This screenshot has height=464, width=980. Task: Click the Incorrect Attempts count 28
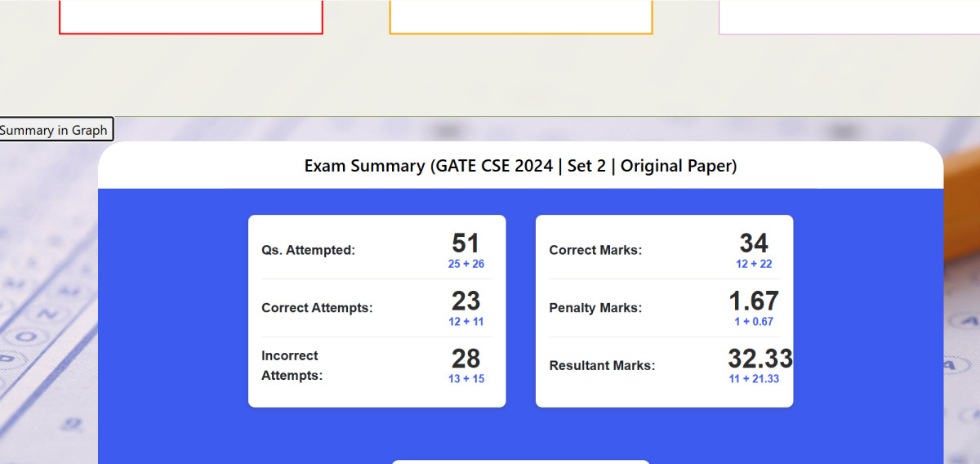click(x=465, y=359)
